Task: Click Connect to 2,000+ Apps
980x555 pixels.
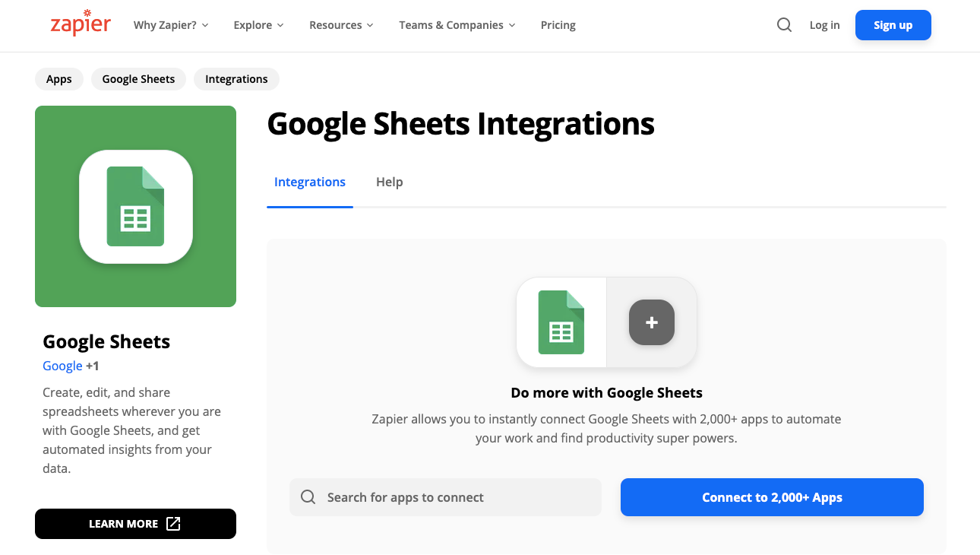Action: (771, 496)
